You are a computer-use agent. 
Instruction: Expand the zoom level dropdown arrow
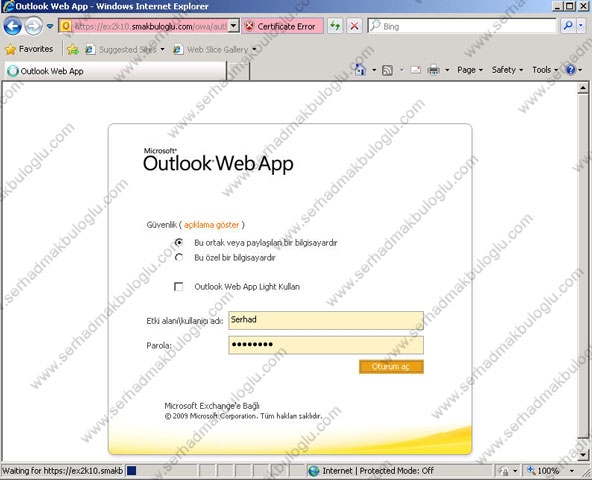572,471
